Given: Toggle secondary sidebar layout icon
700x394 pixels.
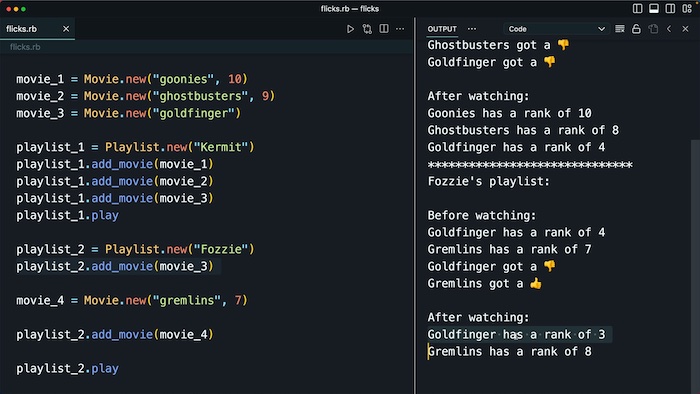Looking at the screenshot, I should point(670,8).
